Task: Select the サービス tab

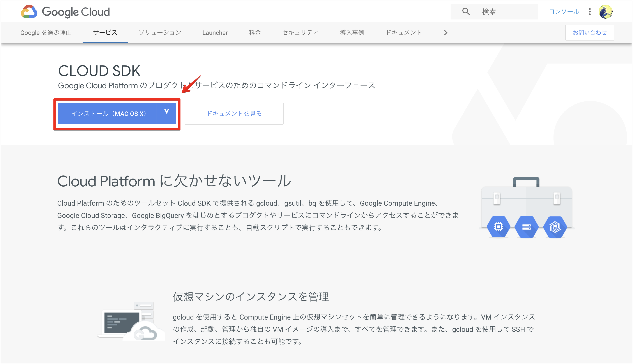Action: pyautogui.click(x=105, y=33)
